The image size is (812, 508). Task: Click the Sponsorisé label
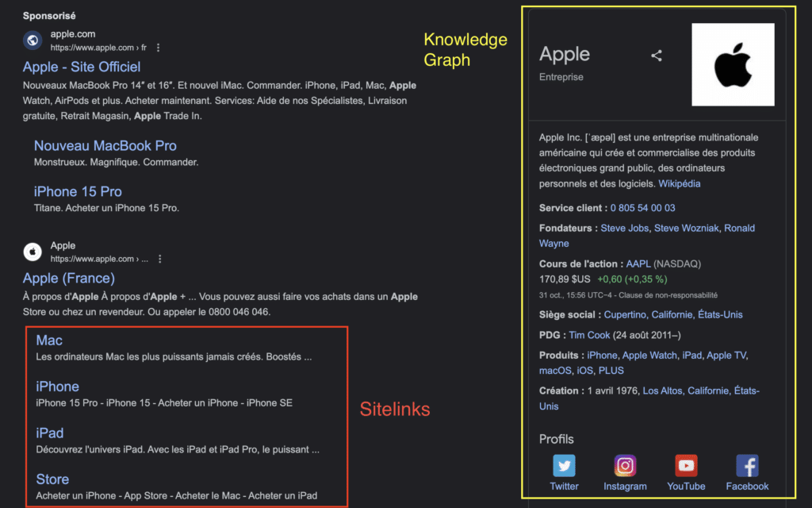click(x=49, y=16)
